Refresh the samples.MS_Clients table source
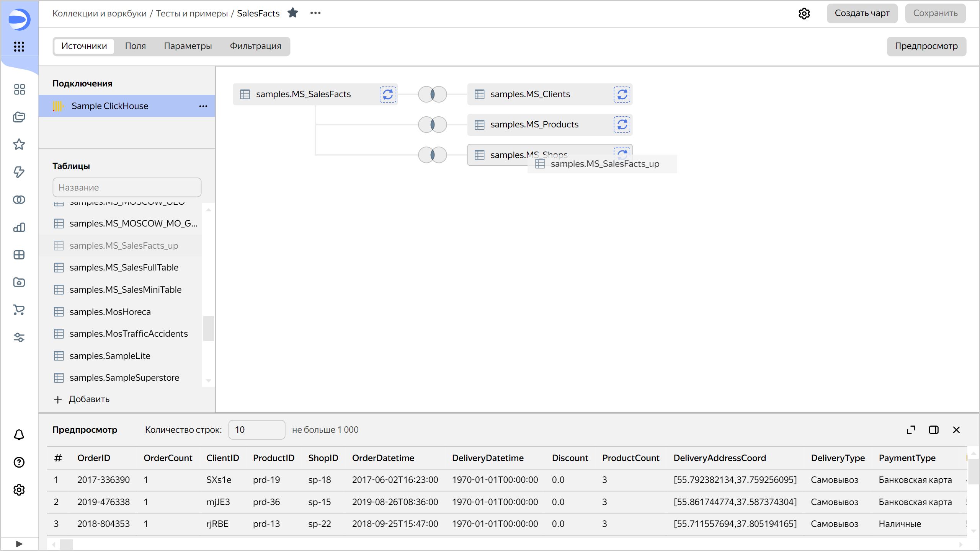 (622, 94)
